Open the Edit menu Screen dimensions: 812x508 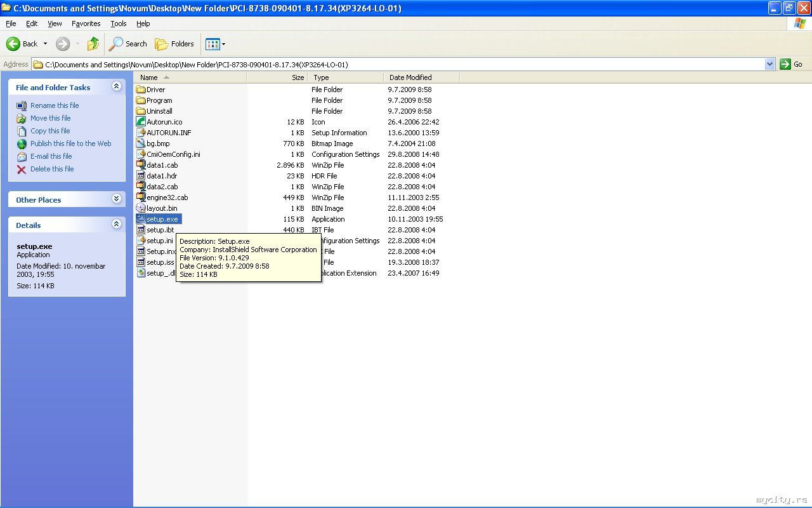click(32, 23)
